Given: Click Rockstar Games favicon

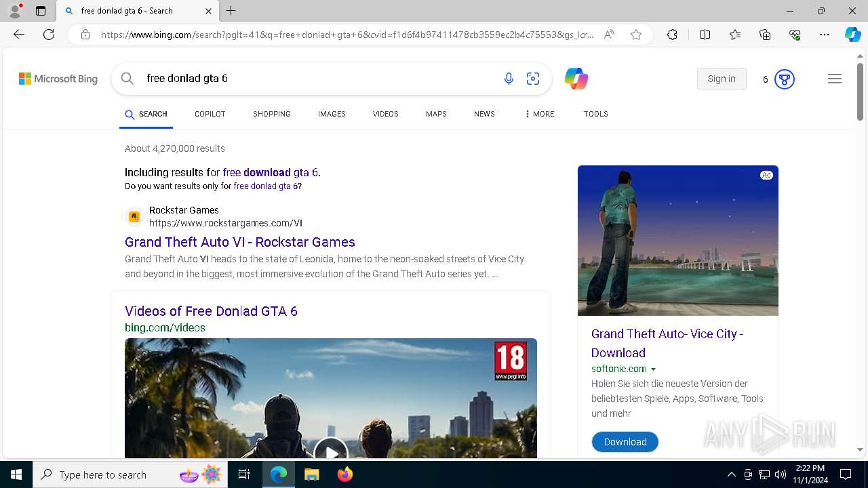Looking at the screenshot, I should point(134,217).
